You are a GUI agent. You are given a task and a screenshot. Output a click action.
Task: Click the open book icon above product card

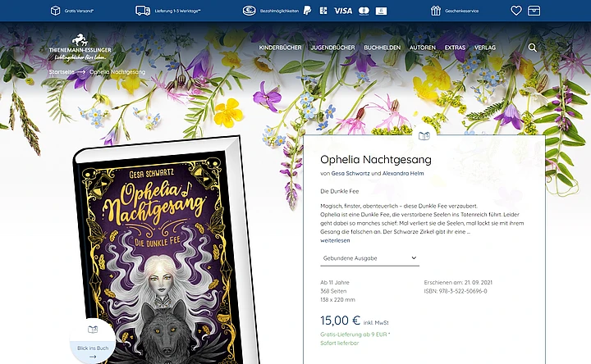[x=424, y=136]
